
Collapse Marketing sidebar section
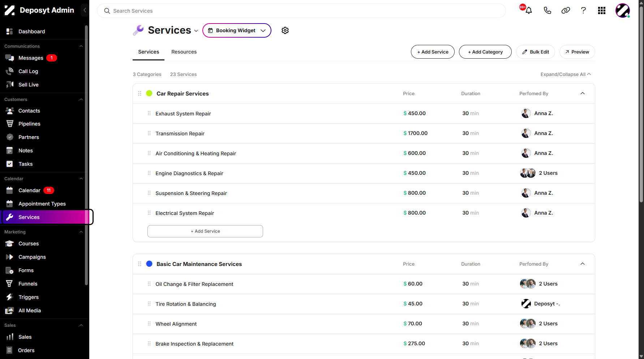(x=81, y=232)
